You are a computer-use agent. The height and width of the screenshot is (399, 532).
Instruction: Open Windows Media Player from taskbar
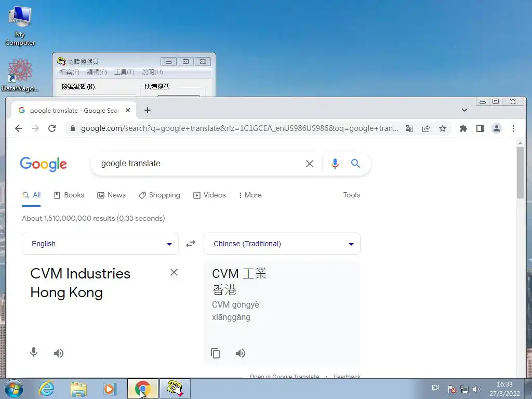[x=110, y=389]
